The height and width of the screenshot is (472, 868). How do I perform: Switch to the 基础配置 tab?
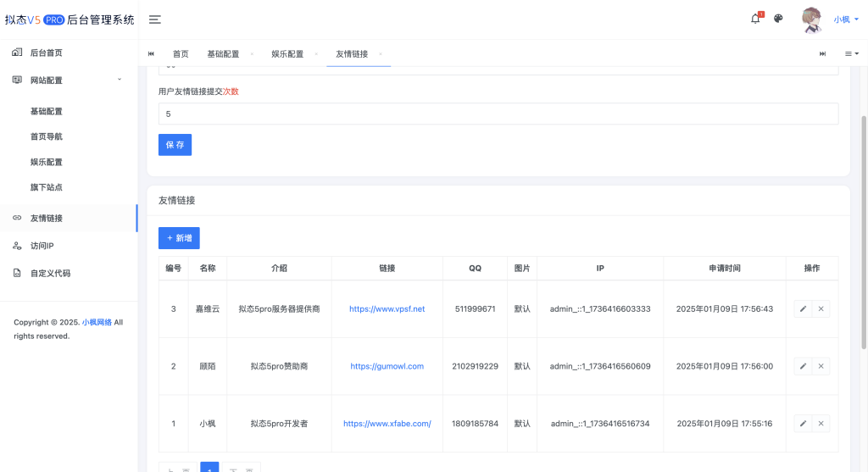click(x=223, y=53)
